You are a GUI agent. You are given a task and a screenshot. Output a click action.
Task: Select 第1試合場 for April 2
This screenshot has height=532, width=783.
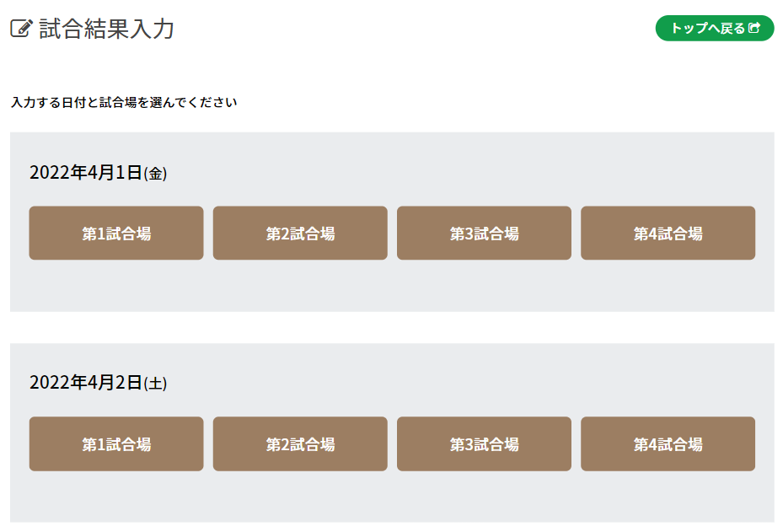(x=116, y=444)
